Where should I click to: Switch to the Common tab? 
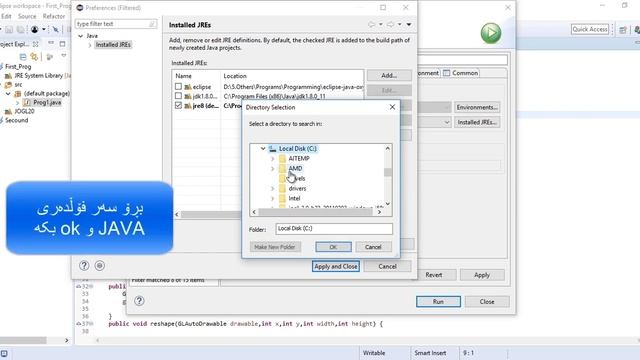coord(461,73)
